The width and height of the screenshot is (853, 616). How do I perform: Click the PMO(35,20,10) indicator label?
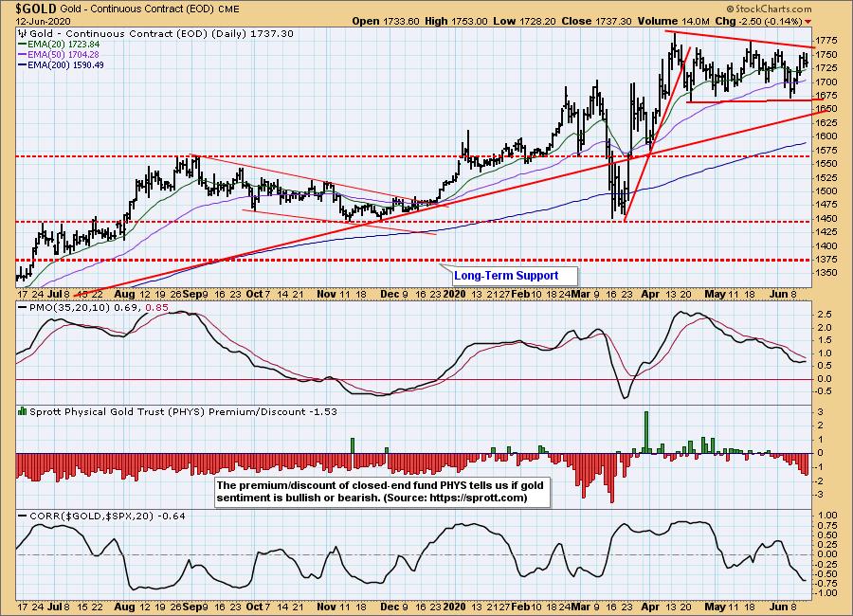[x=71, y=307]
